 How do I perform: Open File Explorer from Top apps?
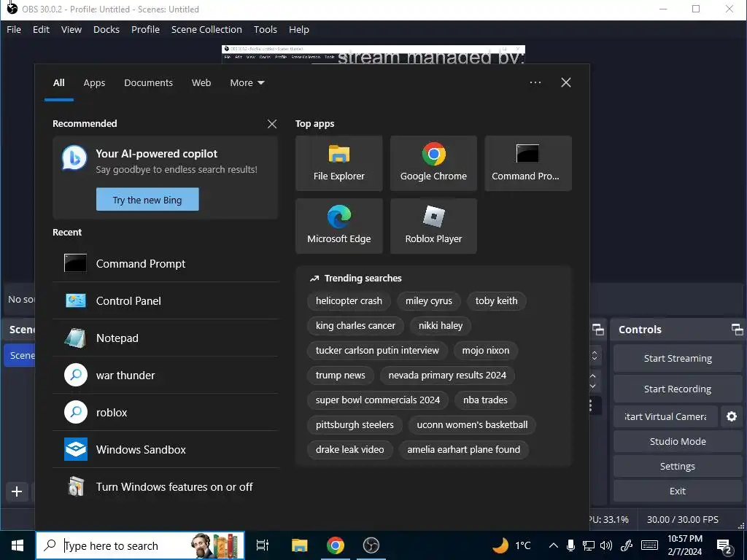338,163
